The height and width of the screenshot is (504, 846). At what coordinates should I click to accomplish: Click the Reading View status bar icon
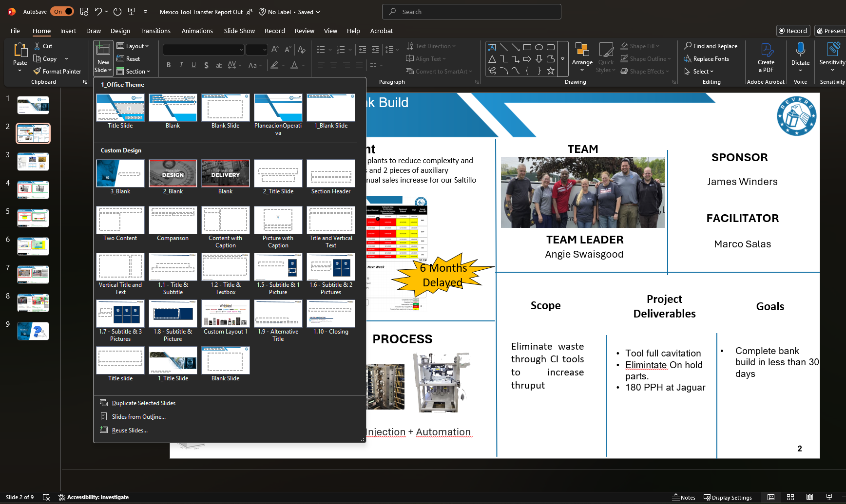(x=809, y=497)
